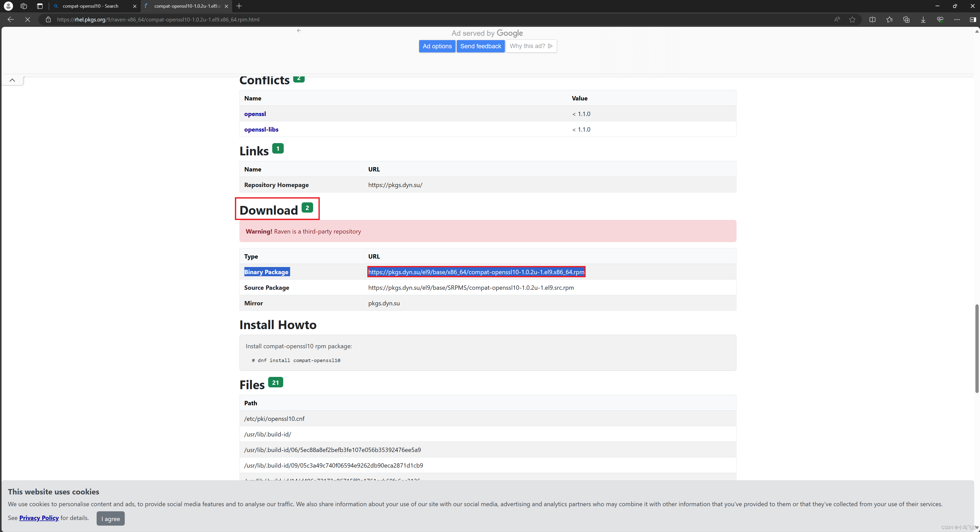Image resolution: width=980 pixels, height=532 pixels.
Task: Toggle the Edge sidebar panel
Action: (973, 19)
